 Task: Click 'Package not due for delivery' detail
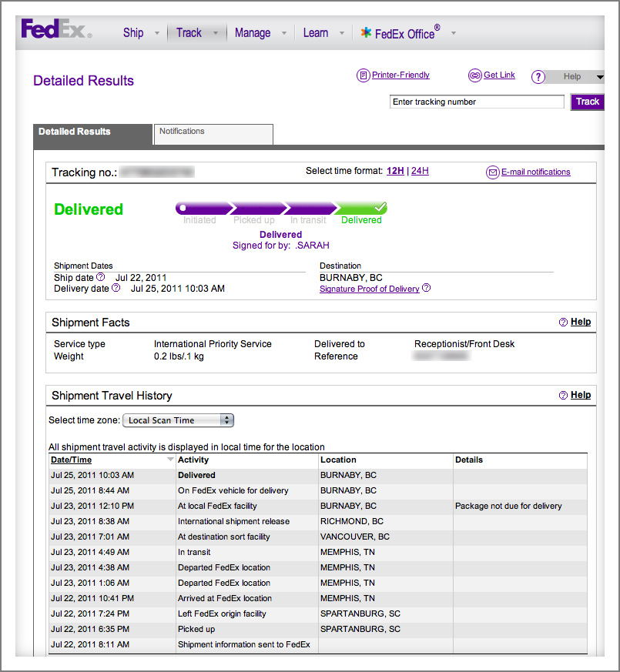click(x=508, y=507)
